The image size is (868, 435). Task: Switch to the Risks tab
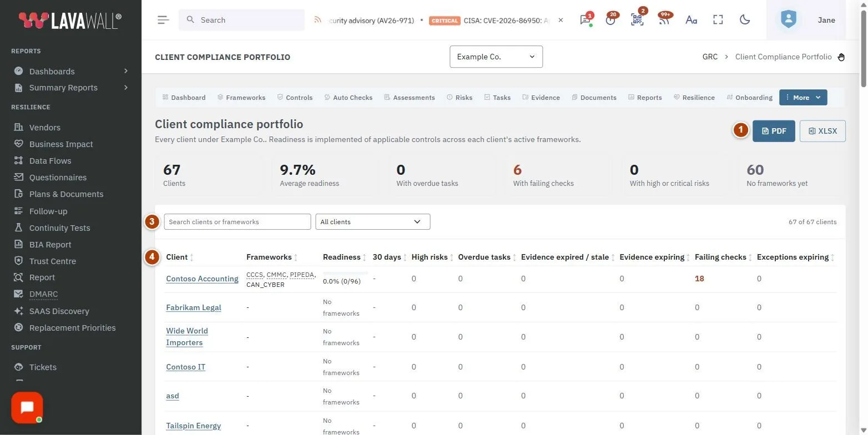(x=460, y=97)
